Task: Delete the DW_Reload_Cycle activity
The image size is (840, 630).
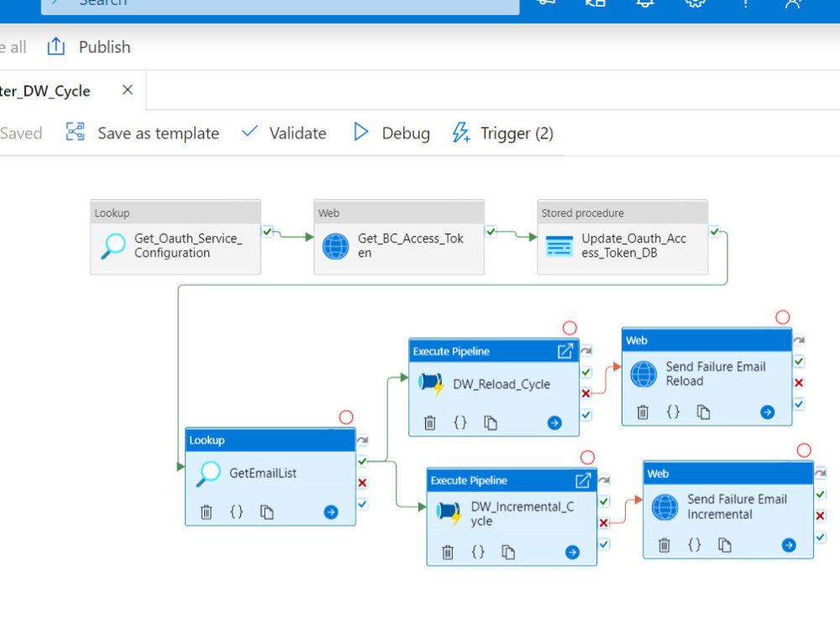Action: pyautogui.click(x=429, y=423)
